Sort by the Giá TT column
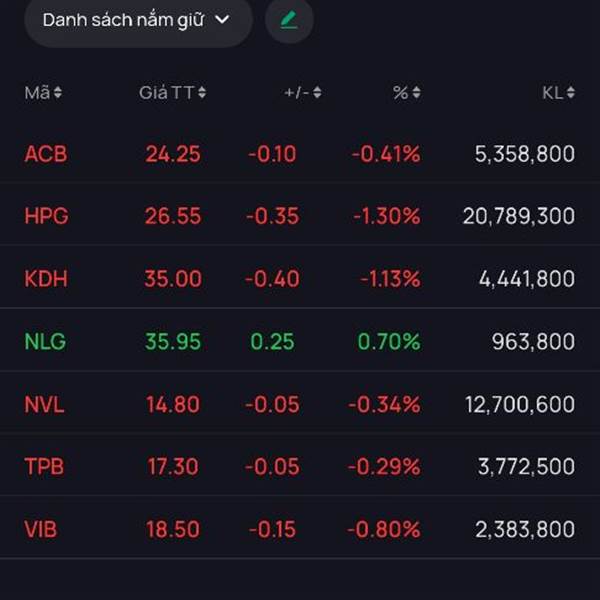Viewport: 600px width, 600px height. pos(172,93)
